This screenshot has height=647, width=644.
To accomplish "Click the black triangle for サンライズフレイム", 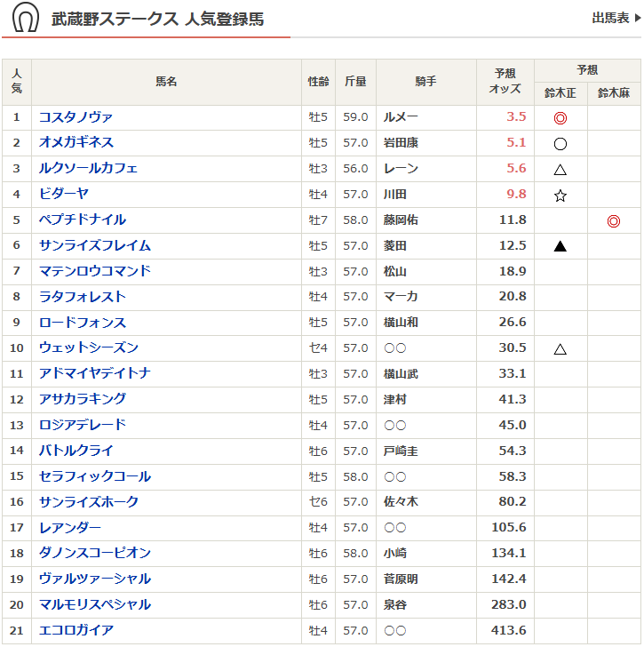I will [560, 246].
